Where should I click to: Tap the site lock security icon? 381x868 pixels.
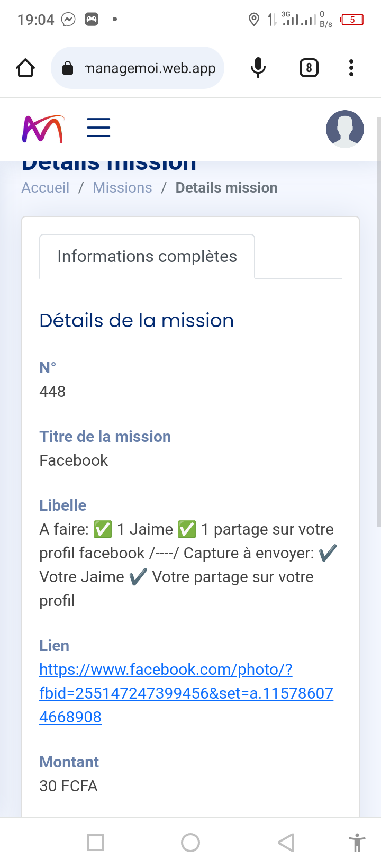coord(68,68)
